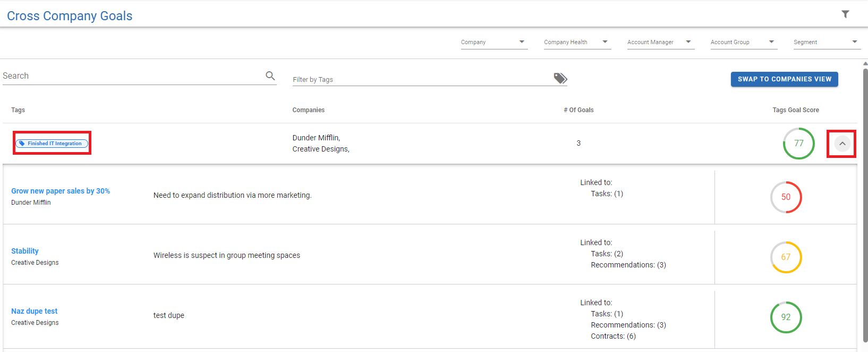Open the Segment dropdown
This screenshot has width=868, height=352.
[827, 42]
